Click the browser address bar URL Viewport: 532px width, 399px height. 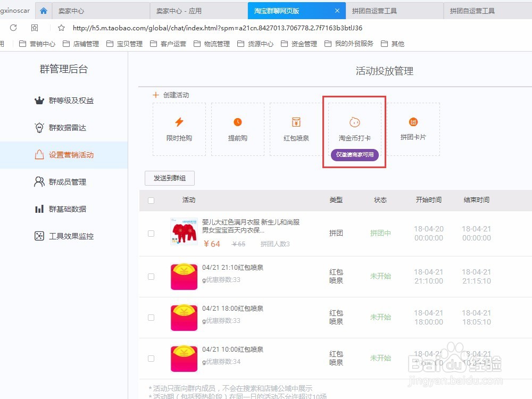[x=218, y=28]
